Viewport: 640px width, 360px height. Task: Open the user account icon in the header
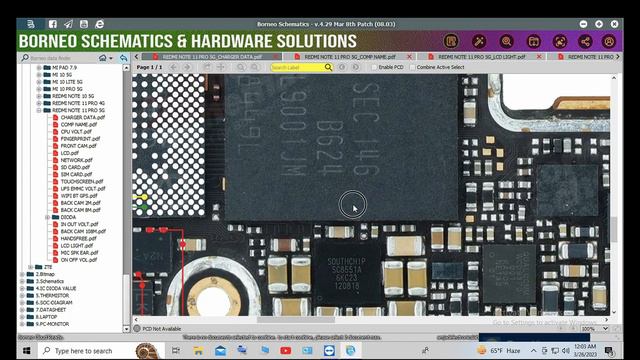coord(609,41)
